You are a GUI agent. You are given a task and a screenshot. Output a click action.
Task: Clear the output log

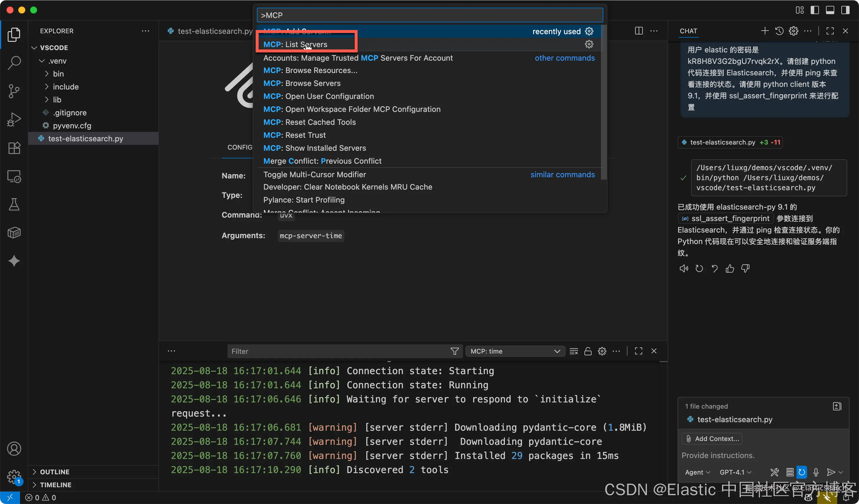point(574,351)
